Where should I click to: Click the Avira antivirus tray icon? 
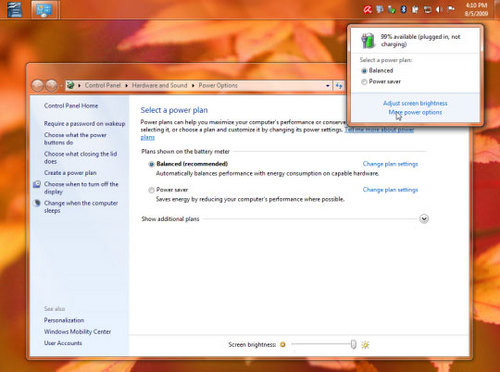(x=368, y=10)
